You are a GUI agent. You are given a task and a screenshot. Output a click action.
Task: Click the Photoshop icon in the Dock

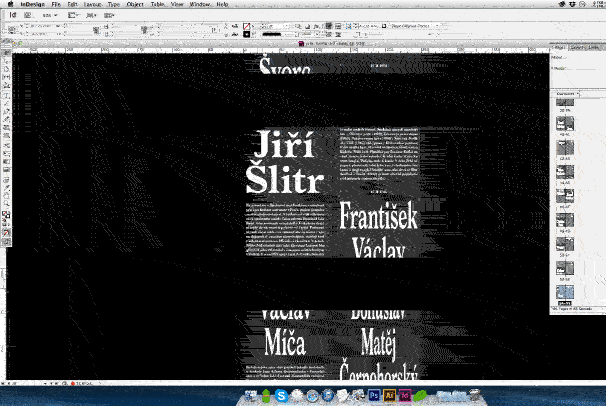374,396
